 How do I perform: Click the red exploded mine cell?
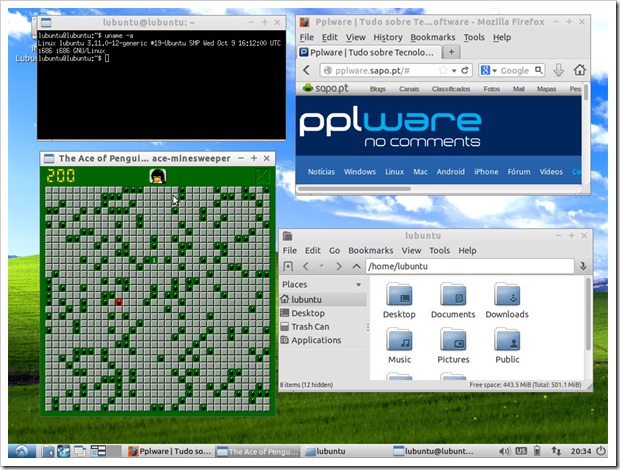[119, 302]
